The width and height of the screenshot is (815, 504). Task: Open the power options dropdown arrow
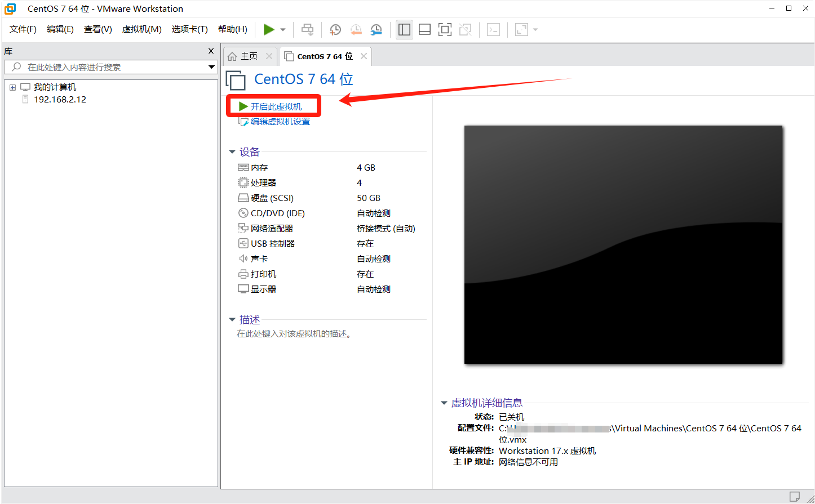[x=283, y=30]
